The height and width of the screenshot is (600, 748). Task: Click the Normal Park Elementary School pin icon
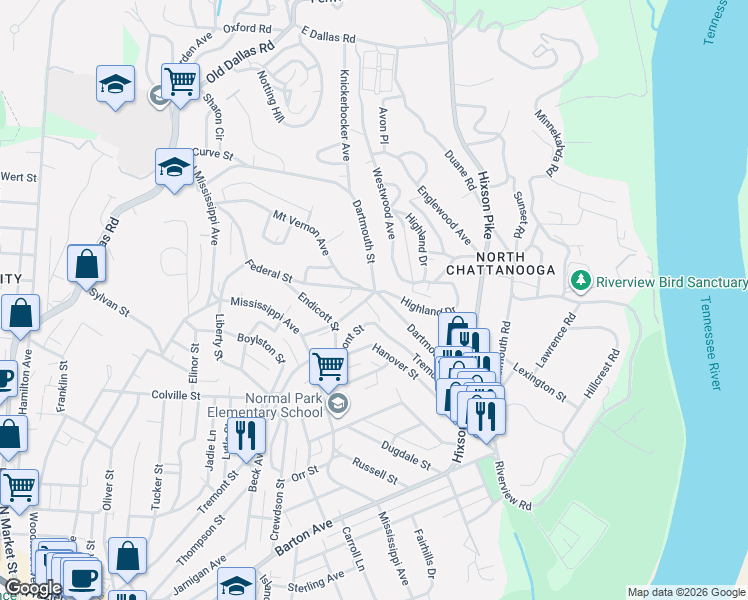338,404
